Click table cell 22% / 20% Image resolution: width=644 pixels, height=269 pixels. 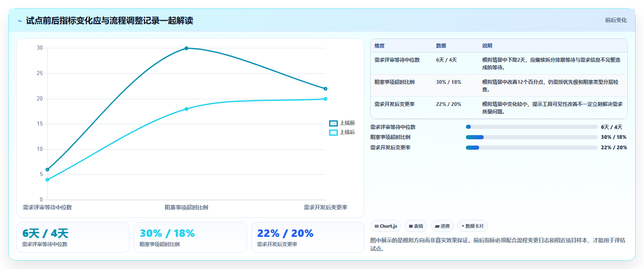pos(449,104)
